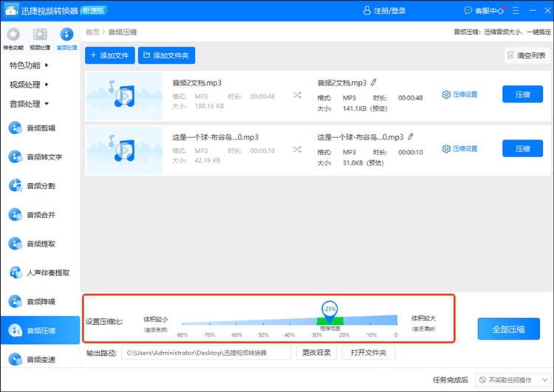The height and width of the screenshot is (392, 554).
Task: Click the 体积较大 slider label
Action: tap(423, 318)
